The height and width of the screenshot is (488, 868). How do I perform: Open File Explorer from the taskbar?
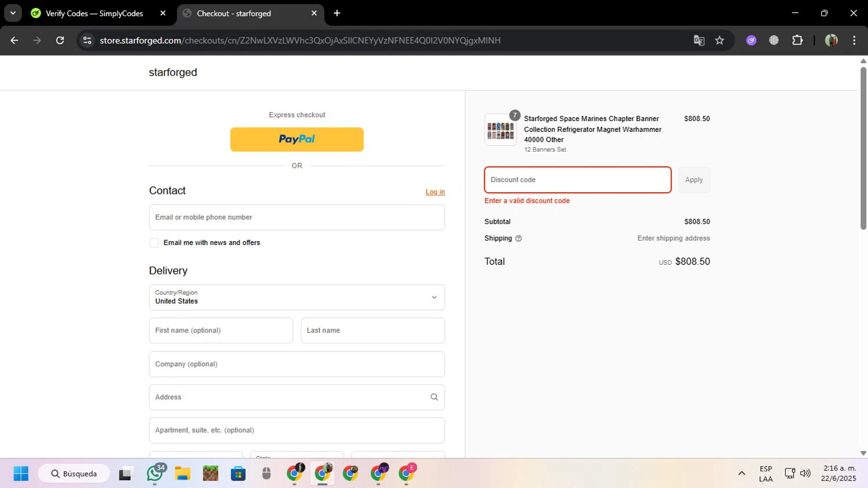[183, 474]
